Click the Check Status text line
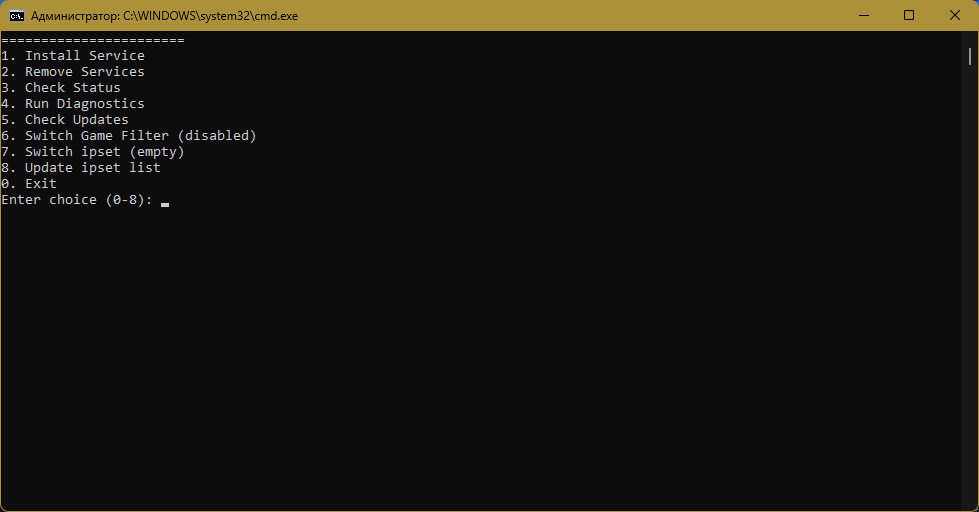979x512 pixels. [x=61, y=88]
